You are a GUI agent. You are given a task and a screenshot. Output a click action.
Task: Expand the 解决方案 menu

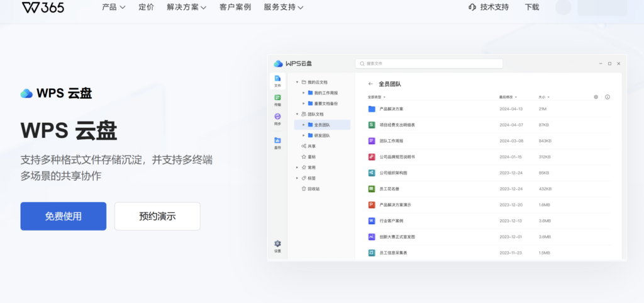[187, 7]
